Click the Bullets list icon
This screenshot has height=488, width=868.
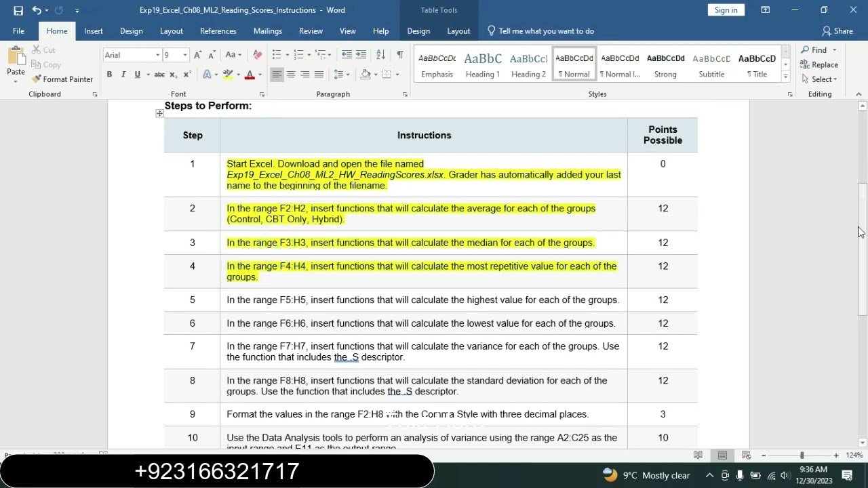pos(276,55)
